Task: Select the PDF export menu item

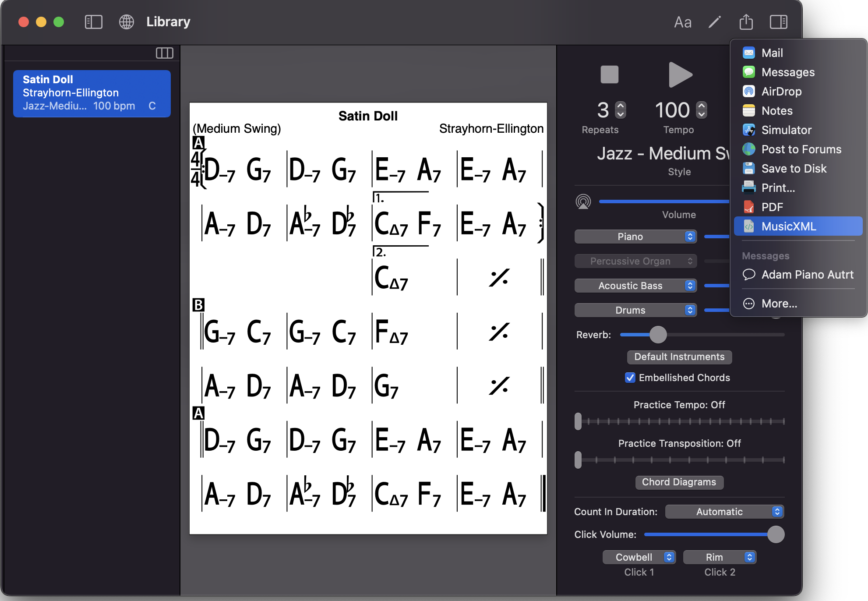Action: coord(772,207)
